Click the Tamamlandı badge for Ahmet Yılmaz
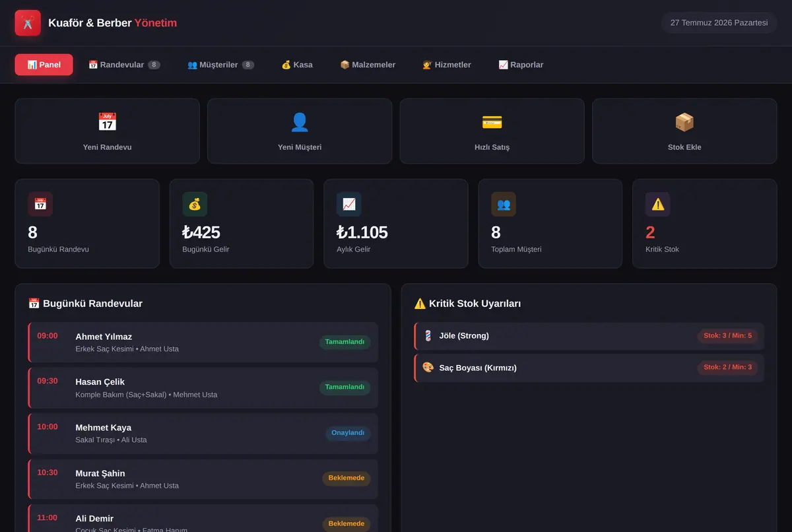The width and height of the screenshot is (792, 532). pyautogui.click(x=345, y=342)
